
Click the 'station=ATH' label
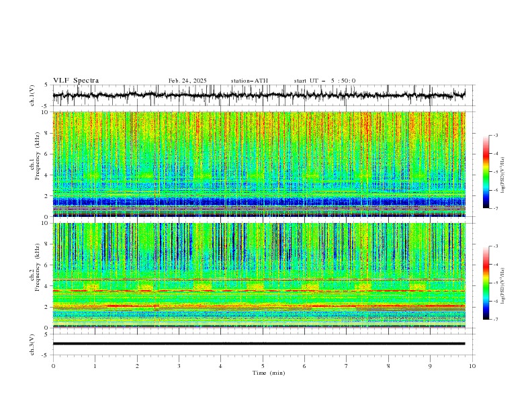click(249, 81)
